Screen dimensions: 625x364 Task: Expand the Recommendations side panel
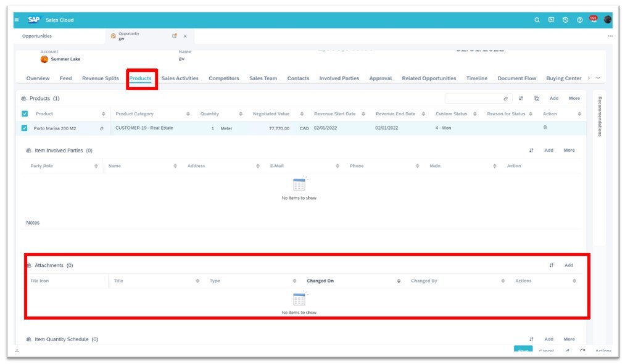[600, 117]
